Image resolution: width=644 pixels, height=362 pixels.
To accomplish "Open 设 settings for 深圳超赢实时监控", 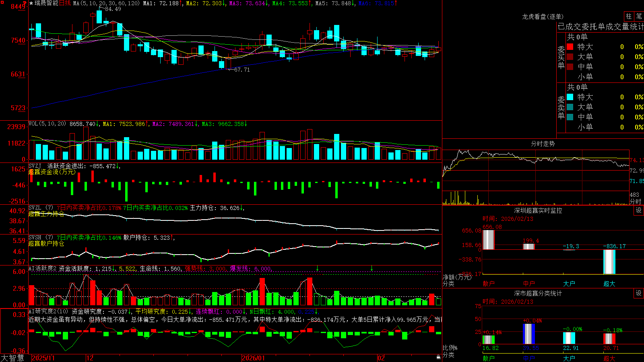I will point(639,210).
